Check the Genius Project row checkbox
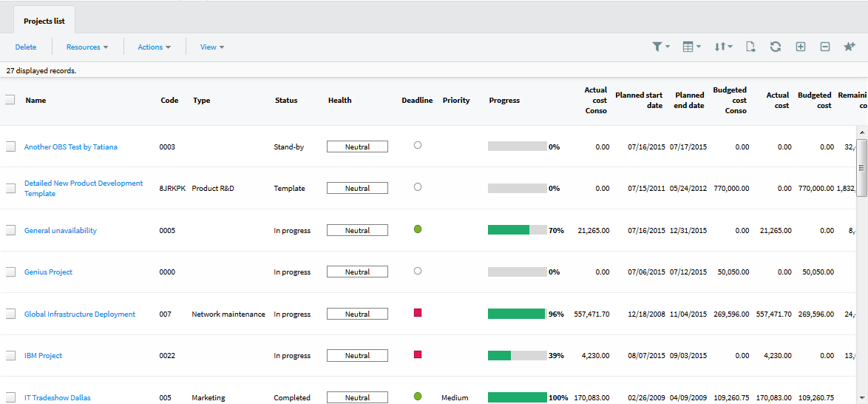The height and width of the screenshot is (404, 868). 10,272
